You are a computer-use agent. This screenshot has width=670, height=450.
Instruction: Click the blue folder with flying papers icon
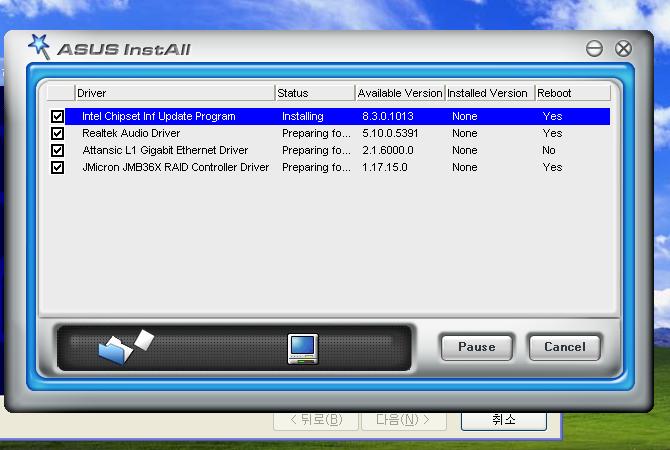point(126,347)
